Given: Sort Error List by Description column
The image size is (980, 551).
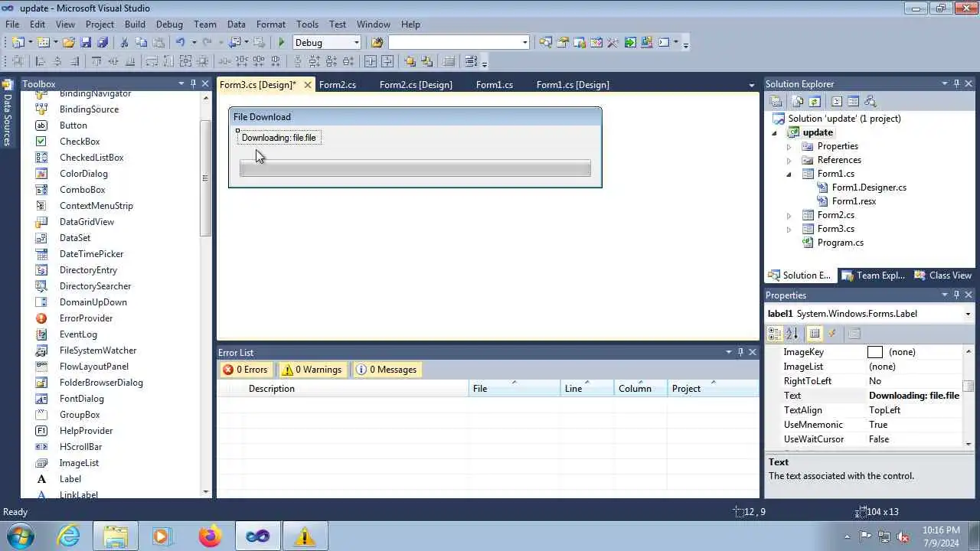Looking at the screenshot, I should (357, 389).
